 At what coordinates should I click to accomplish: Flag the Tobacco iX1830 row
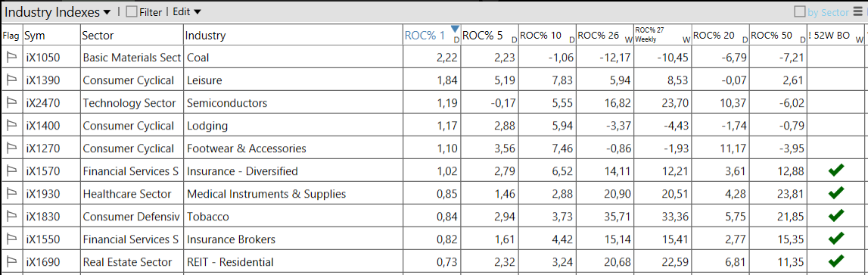11,216
